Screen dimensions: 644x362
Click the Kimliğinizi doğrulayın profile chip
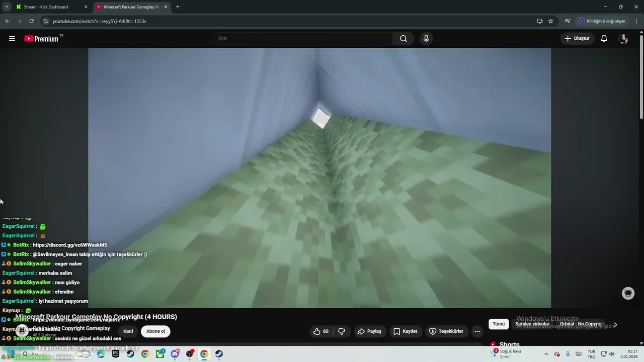pyautogui.click(x=602, y=21)
